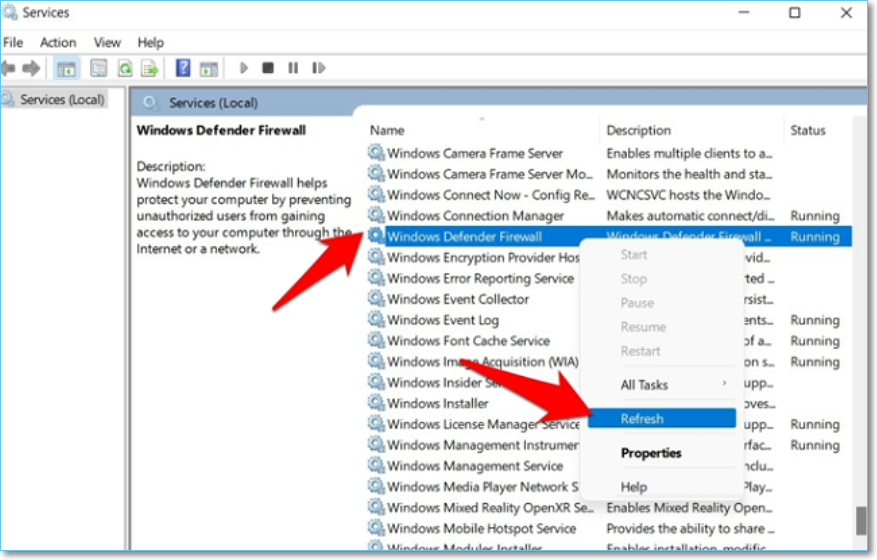Sort the list by the Name column header
Viewport: 877px width, 560px height.
(387, 130)
